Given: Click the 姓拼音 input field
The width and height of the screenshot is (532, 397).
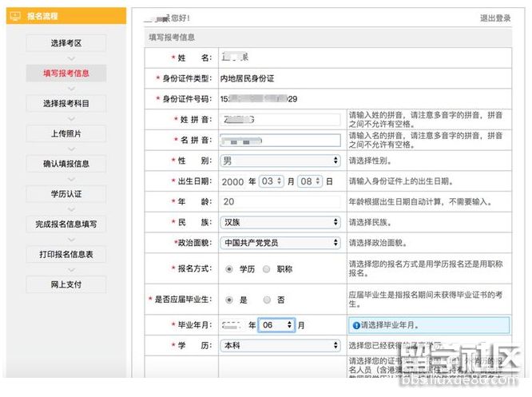Looking at the screenshot, I should 280,120.
